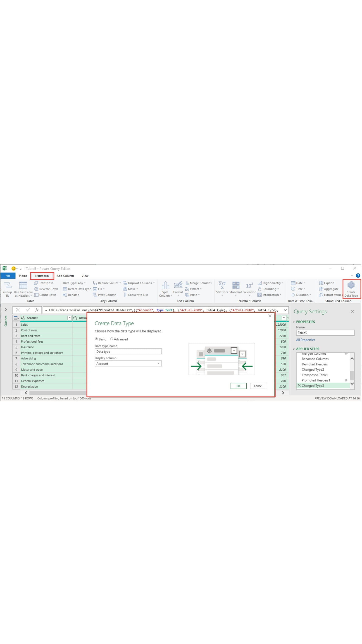Image resolution: width=362 pixels, height=644 pixels.
Task: Click OK in Create Data Type dialog
Action: [238, 386]
